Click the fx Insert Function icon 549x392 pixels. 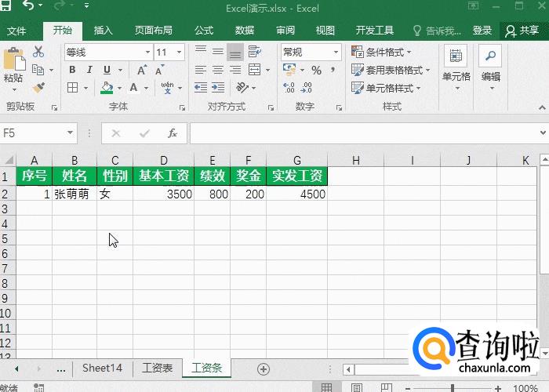coord(173,133)
